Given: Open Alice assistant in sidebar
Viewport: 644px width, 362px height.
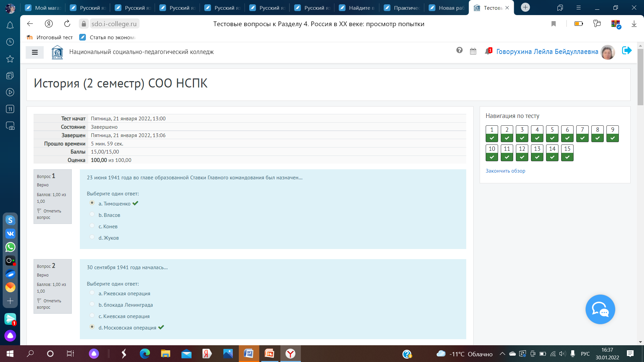Looking at the screenshot, I should pos(10,336).
